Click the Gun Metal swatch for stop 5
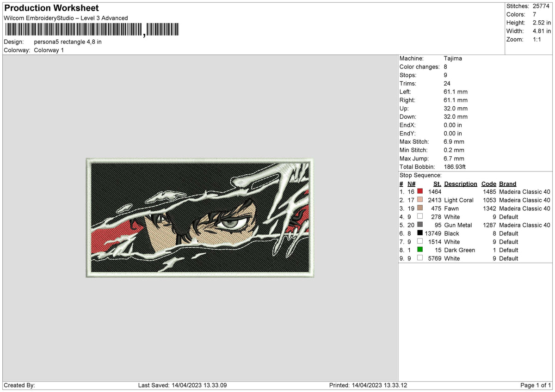 click(x=420, y=225)
